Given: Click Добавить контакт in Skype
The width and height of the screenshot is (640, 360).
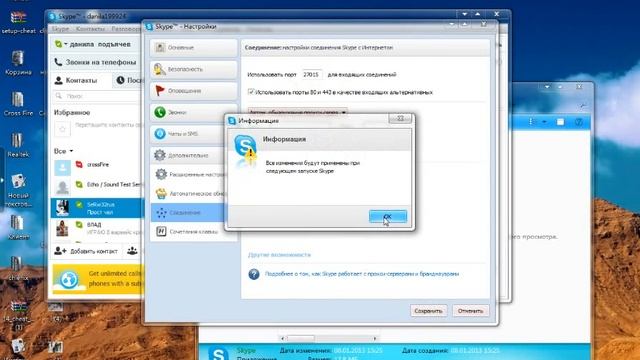Looking at the screenshot, I should (87, 251).
